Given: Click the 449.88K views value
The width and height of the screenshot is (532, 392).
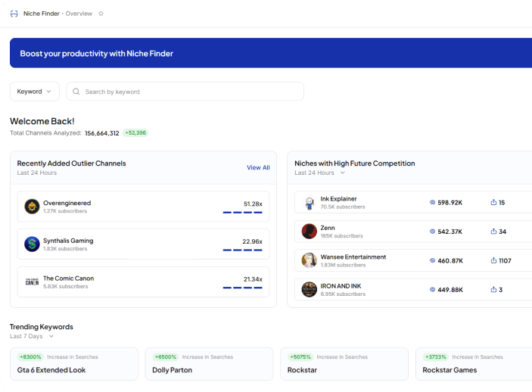Looking at the screenshot, I should tap(450, 290).
